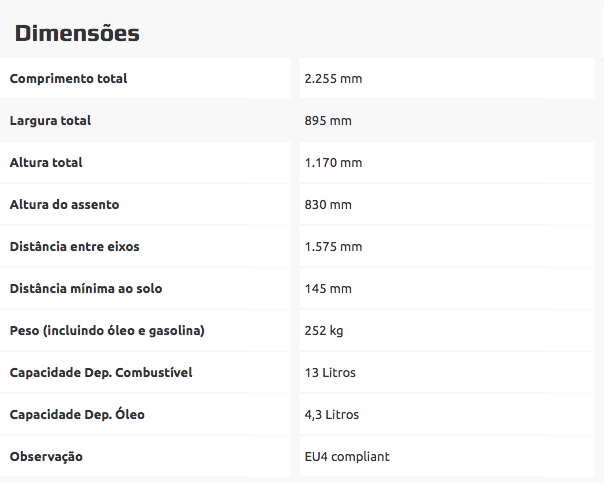Click the 2.255 mm length value

click(x=333, y=79)
